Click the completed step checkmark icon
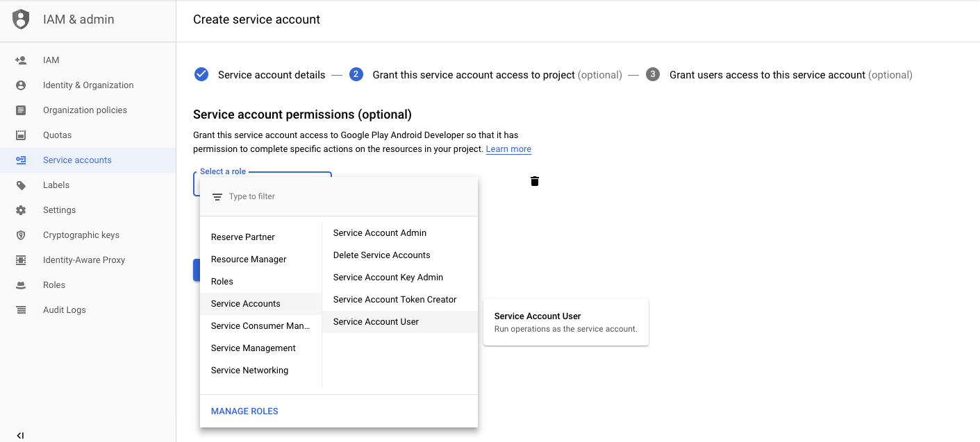 click(x=201, y=74)
